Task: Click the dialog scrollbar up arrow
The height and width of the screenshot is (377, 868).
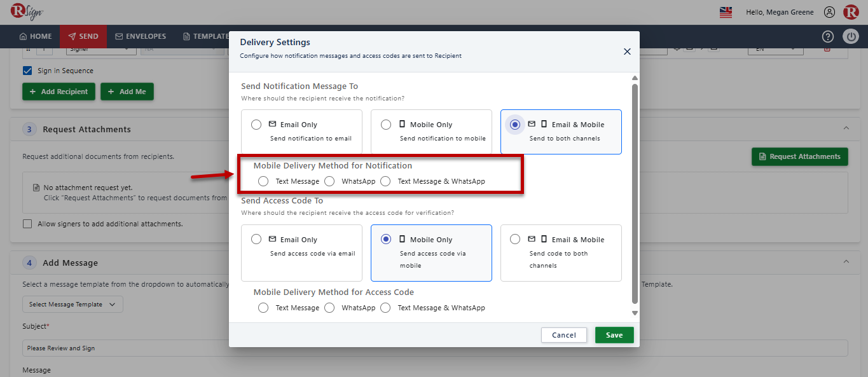Action: tap(634, 78)
